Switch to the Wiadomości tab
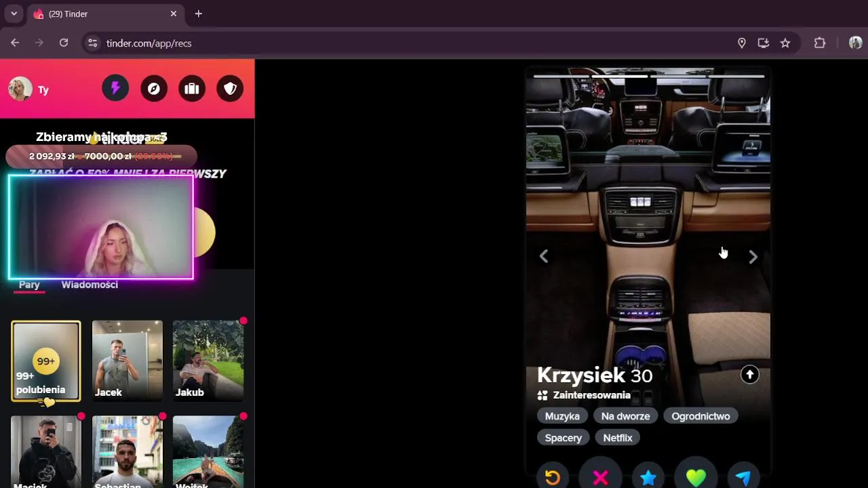 [x=90, y=285]
